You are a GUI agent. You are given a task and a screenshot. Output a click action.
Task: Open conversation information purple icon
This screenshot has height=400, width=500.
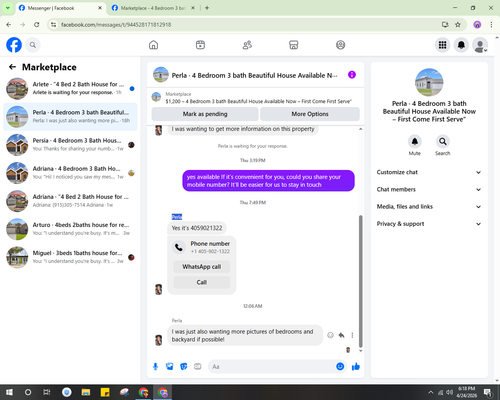pyautogui.click(x=352, y=75)
